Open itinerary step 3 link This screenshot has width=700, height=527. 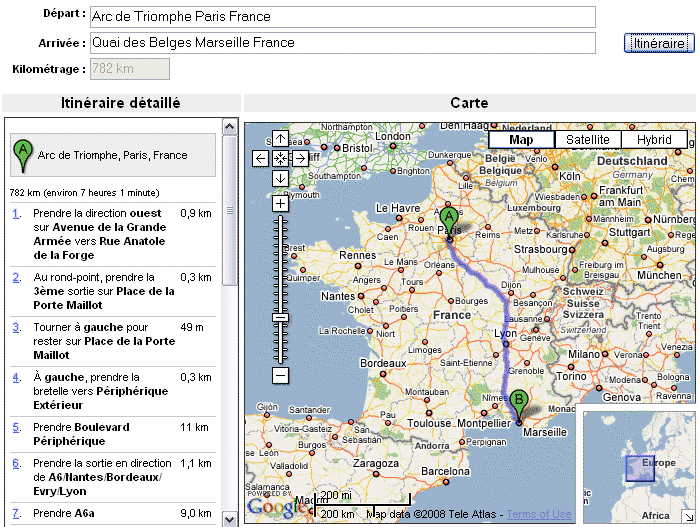16,327
